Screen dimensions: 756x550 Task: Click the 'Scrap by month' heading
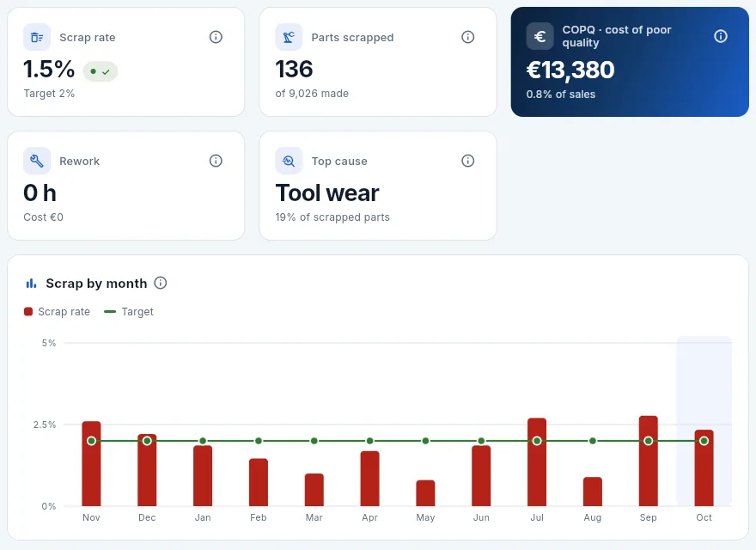coord(96,284)
